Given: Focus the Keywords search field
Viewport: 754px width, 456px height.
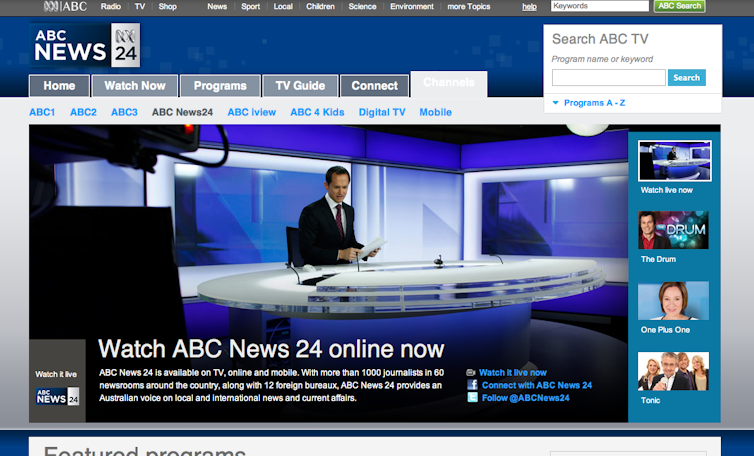Looking at the screenshot, I should [600, 6].
